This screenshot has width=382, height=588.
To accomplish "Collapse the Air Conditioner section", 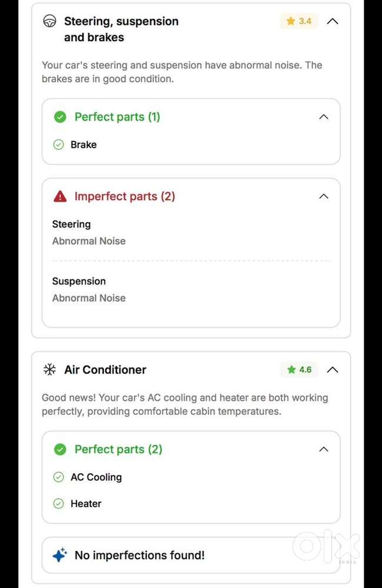I will (x=332, y=370).
